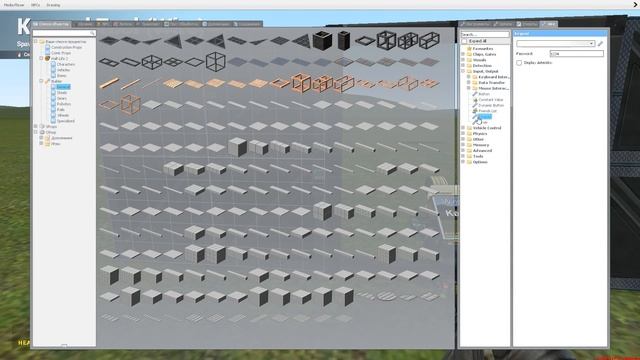Open the preset dropdown in tool panel

click(x=555, y=43)
